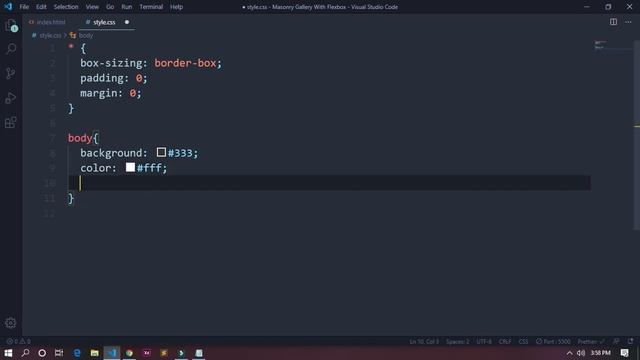Select encoding via UTF-8 status item

484,341
